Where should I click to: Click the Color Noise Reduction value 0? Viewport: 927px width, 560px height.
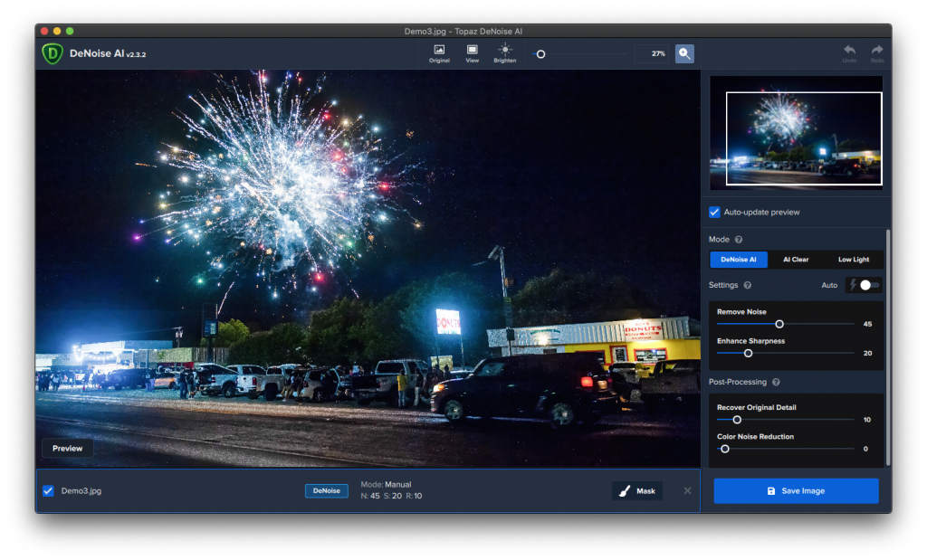[x=865, y=449]
